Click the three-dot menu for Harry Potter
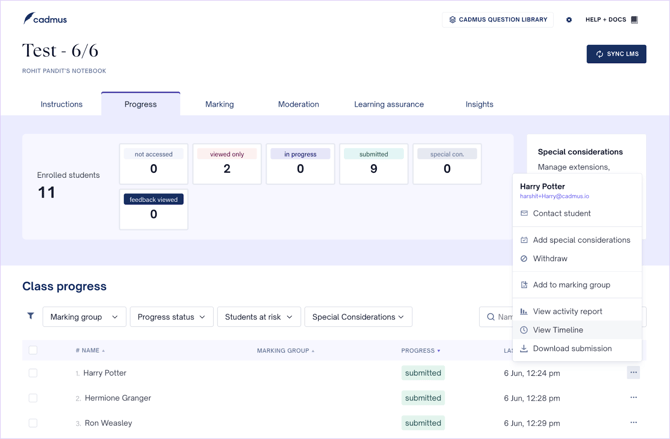Image resolution: width=670 pixels, height=439 pixels. [633, 373]
